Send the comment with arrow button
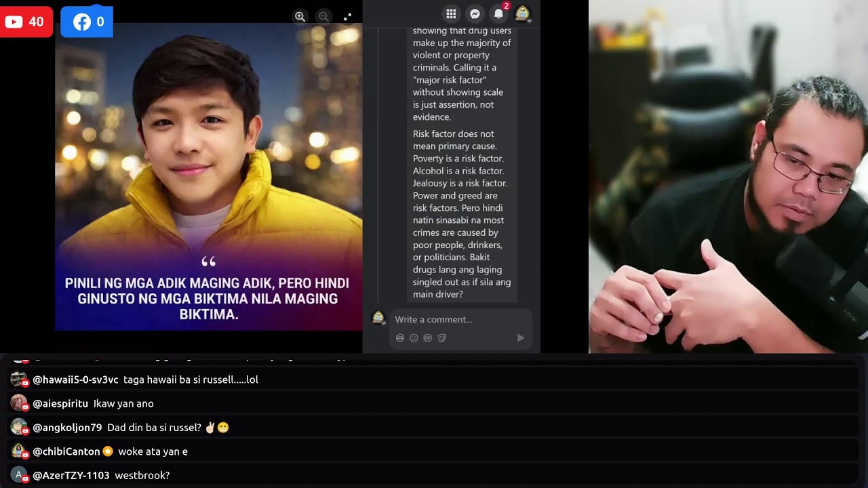The height and width of the screenshot is (488, 868). pyautogui.click(x=521, y=338)
